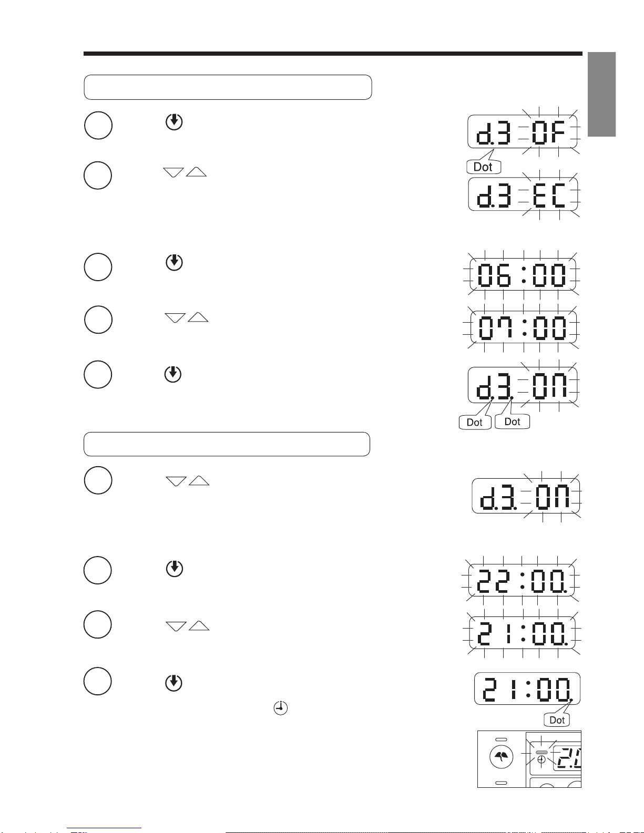This screenshot has height=833, width=644.
Task: Toggle the pill indicator above the leaf button
Action: [502, 739]
